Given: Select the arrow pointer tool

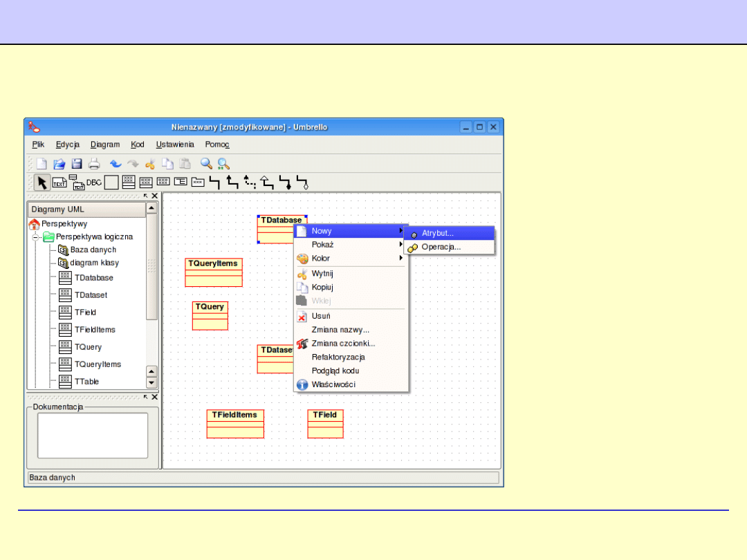Looking at the screenshot, I should click(x=42, y=183).
